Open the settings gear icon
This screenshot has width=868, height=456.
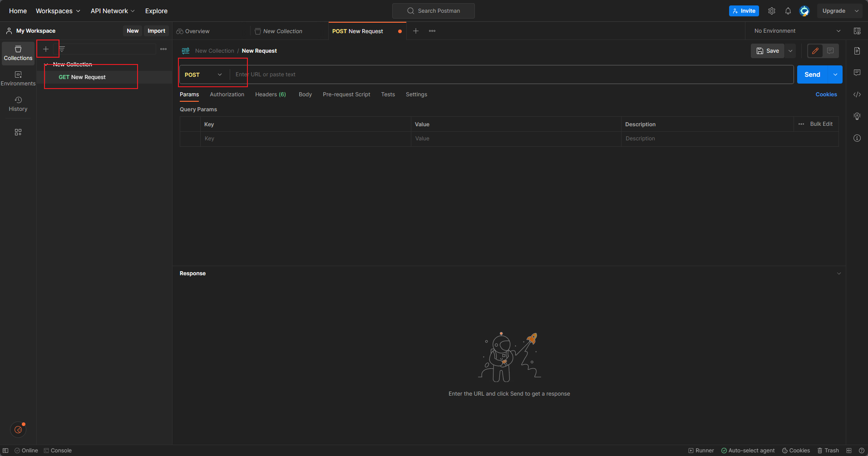[x=772, y=11]
